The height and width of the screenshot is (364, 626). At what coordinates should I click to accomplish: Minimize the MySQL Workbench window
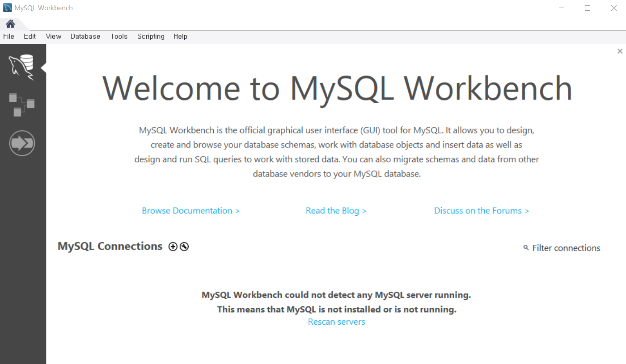[562, 8]
